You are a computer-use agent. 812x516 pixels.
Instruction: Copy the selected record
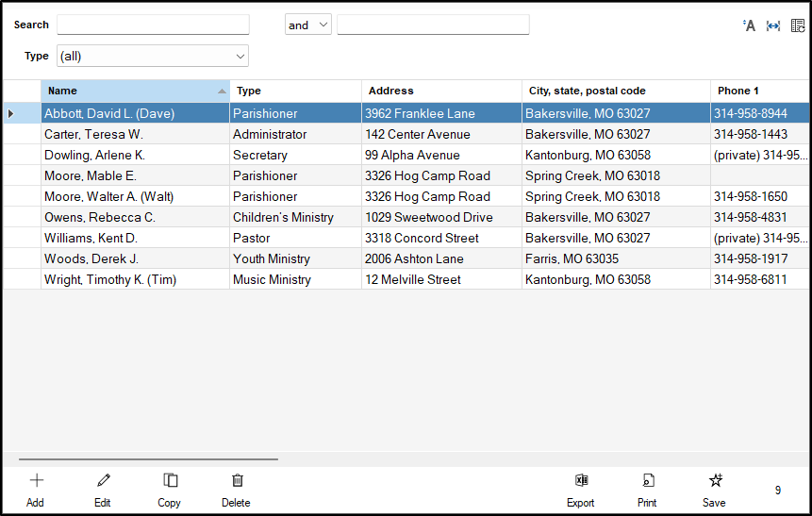click(170, 489)
